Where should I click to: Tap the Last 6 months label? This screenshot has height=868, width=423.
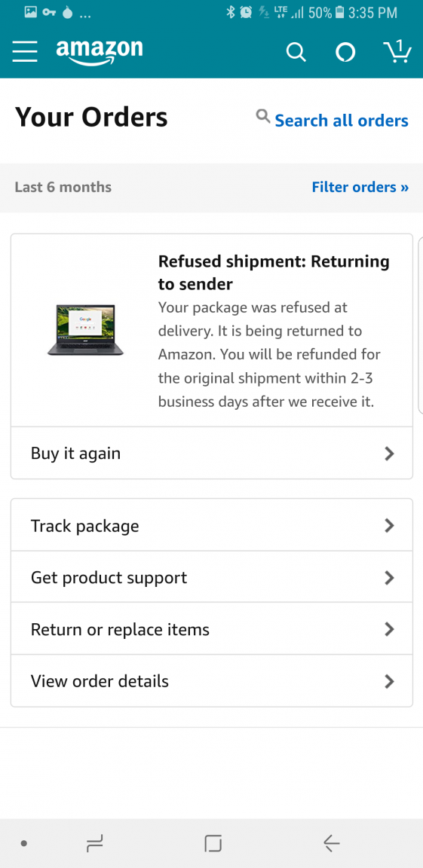pos(63,187)
